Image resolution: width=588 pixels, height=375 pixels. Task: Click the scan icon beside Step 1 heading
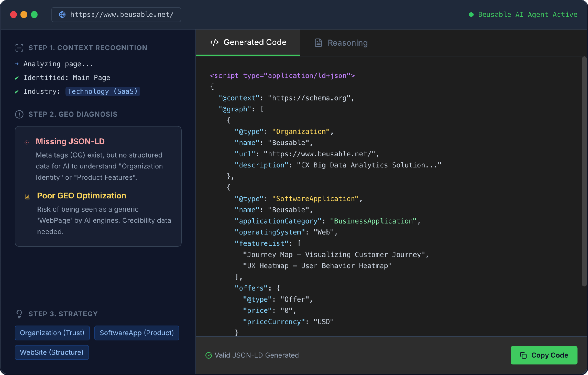19,48
